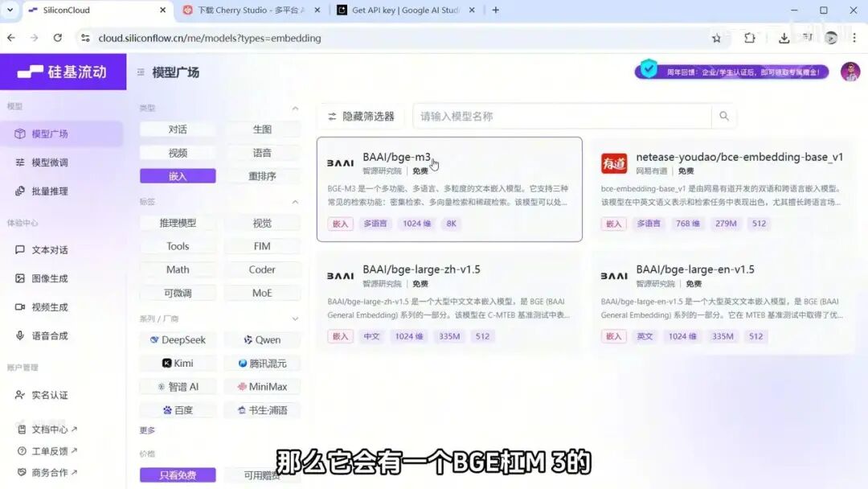This screenshot has width=868, height=489.
Task: Filter by DeepSeek vendor
Action: 178,339
